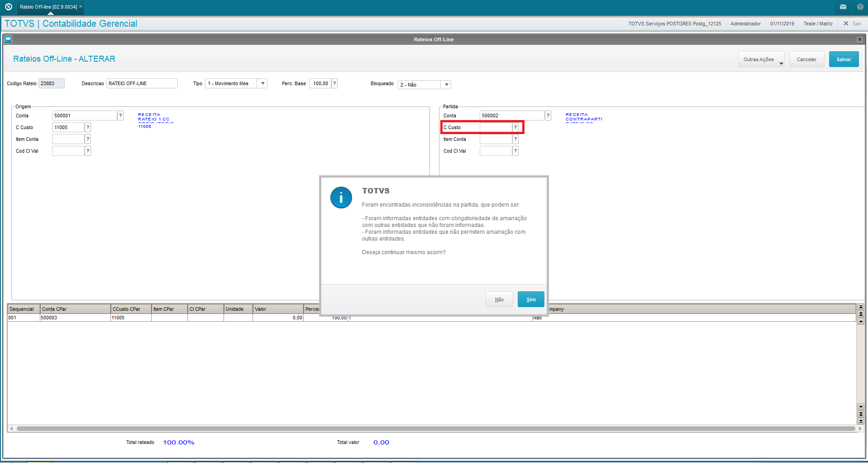The height and width of the screenshot is (463, 868).
Task: Jump to last row with grid bottom arrow
Action: (861, 421)
